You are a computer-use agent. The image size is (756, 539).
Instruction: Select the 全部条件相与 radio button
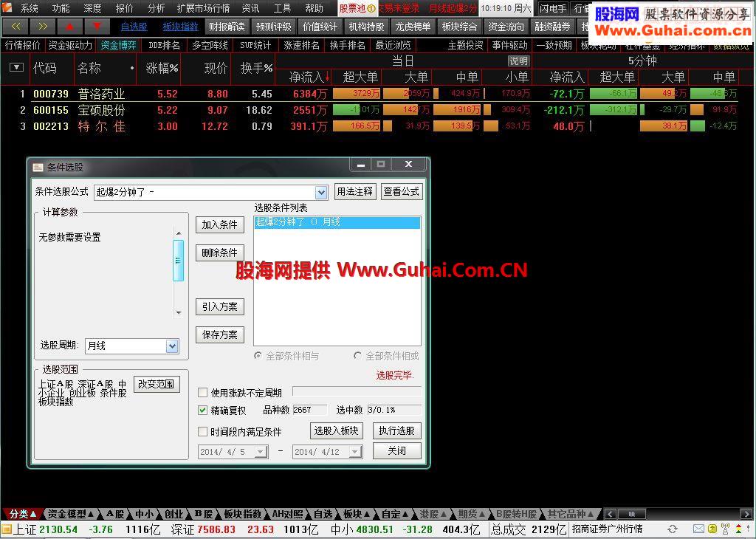[x=258, y=356]
